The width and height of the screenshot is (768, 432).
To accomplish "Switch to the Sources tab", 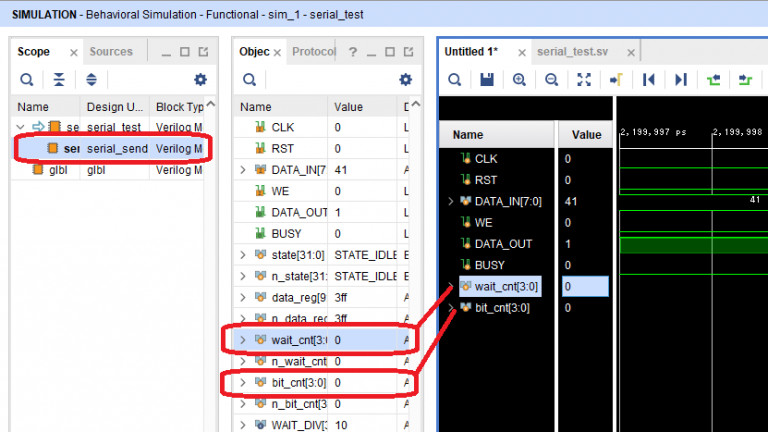I will click(x=110, y=52).
